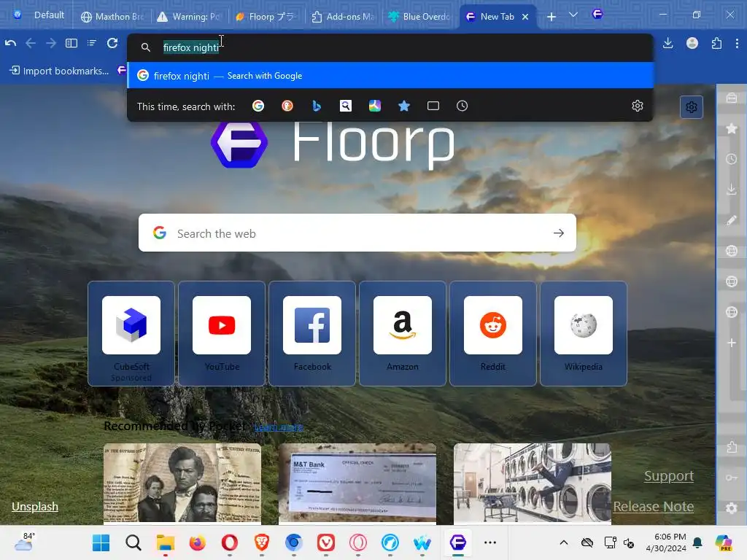The height and width of the screenshot is (560, 747).
Task: Add a sidebar panel with plus
Action: [x=731, y=343]
